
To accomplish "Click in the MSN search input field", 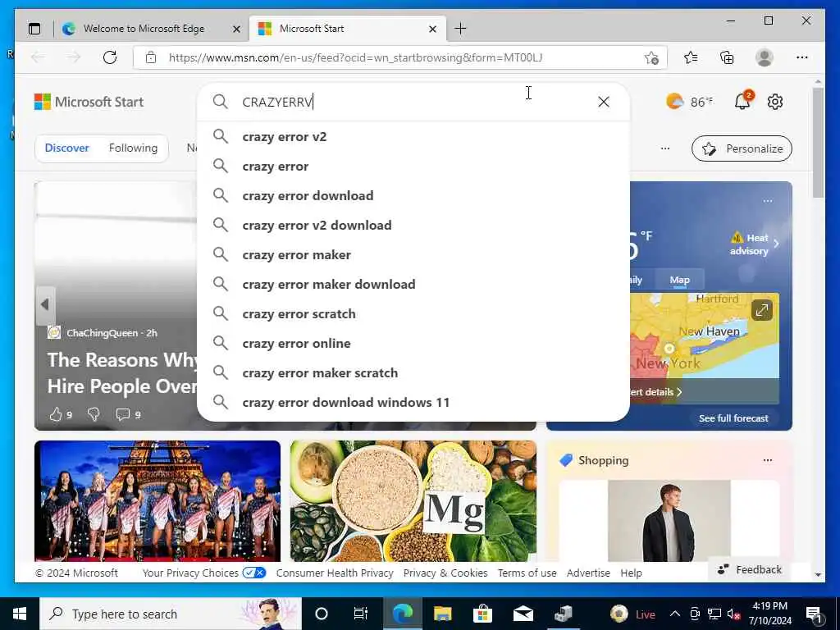I will click(415, 102).
